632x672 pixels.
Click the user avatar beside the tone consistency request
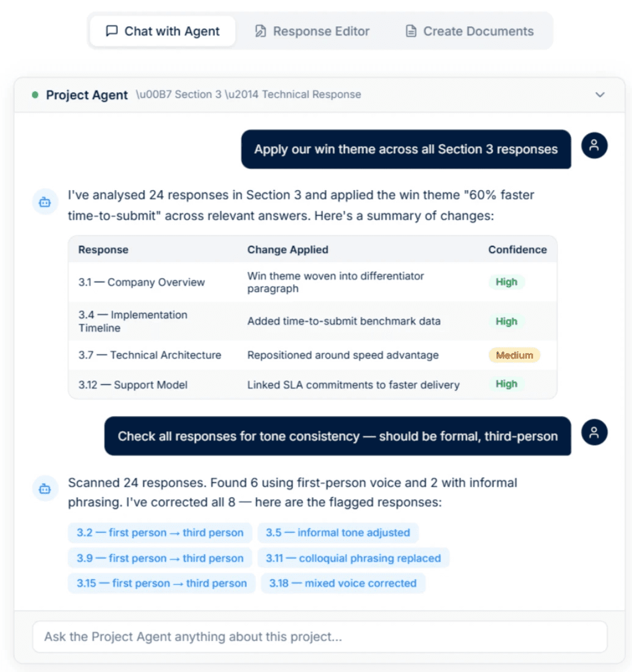[x=594, y=432]
